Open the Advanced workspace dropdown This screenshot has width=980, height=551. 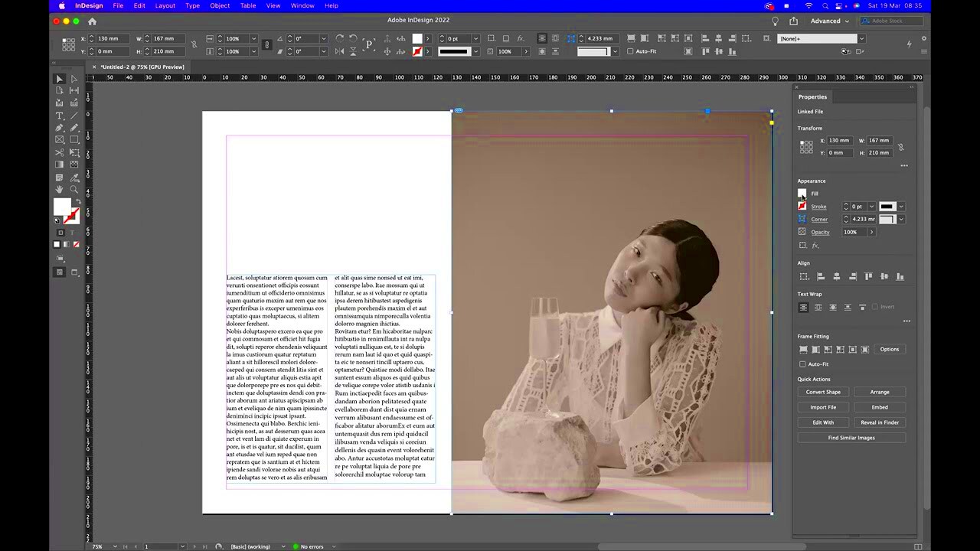pyautogui.click(x=831, y=21)
